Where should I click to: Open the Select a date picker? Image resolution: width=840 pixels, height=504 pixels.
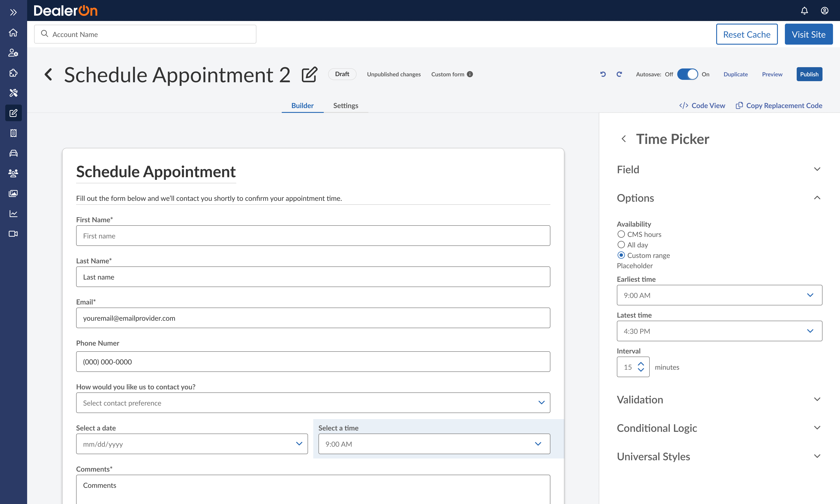click(x=192, y=444)
